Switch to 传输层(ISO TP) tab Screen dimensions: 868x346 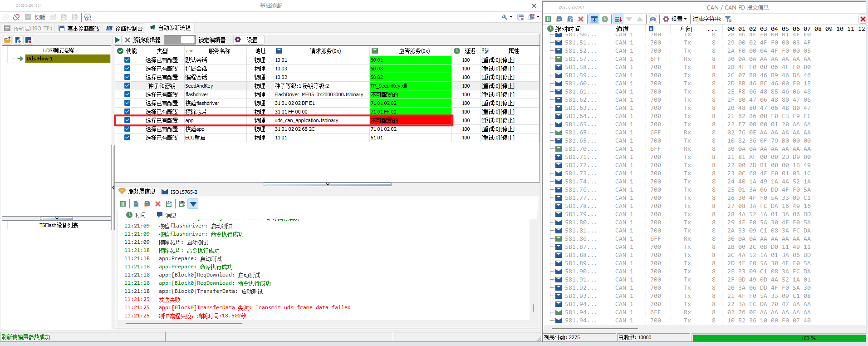[x=28, y=28]
